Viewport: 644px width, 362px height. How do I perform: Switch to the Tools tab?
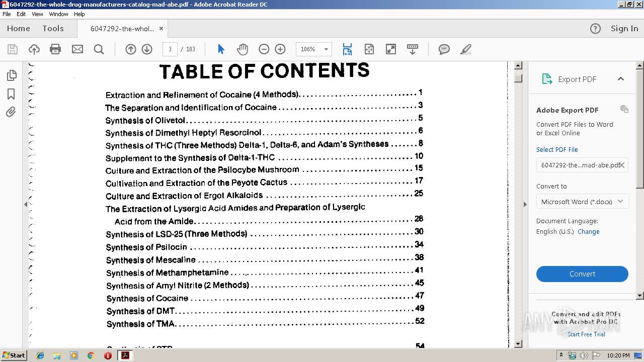(53, 29)
